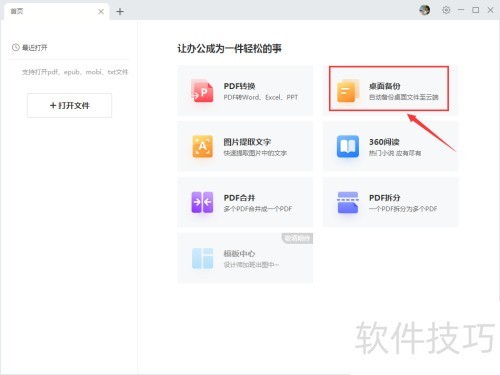The height and width of the screenshot is (375, 500).
Task: Click the purple PDF合并 merge icon
Action: coord(202,202)
